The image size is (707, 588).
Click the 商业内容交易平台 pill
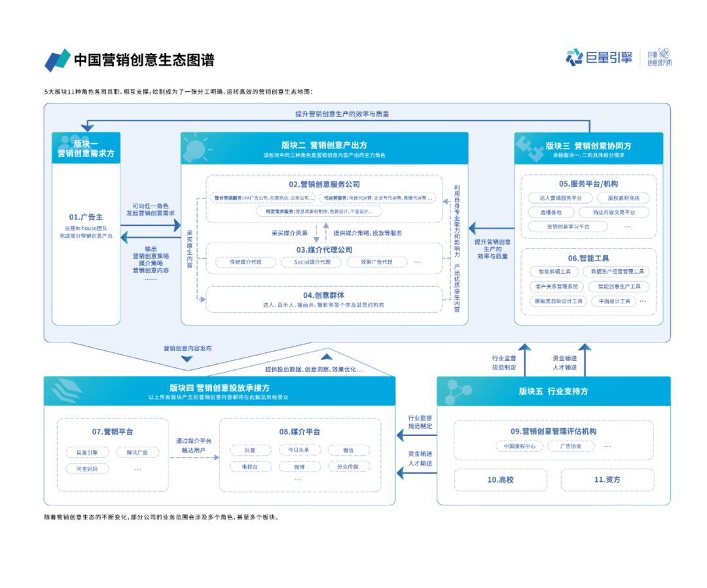pyautogui.click(x=613, y=212)
